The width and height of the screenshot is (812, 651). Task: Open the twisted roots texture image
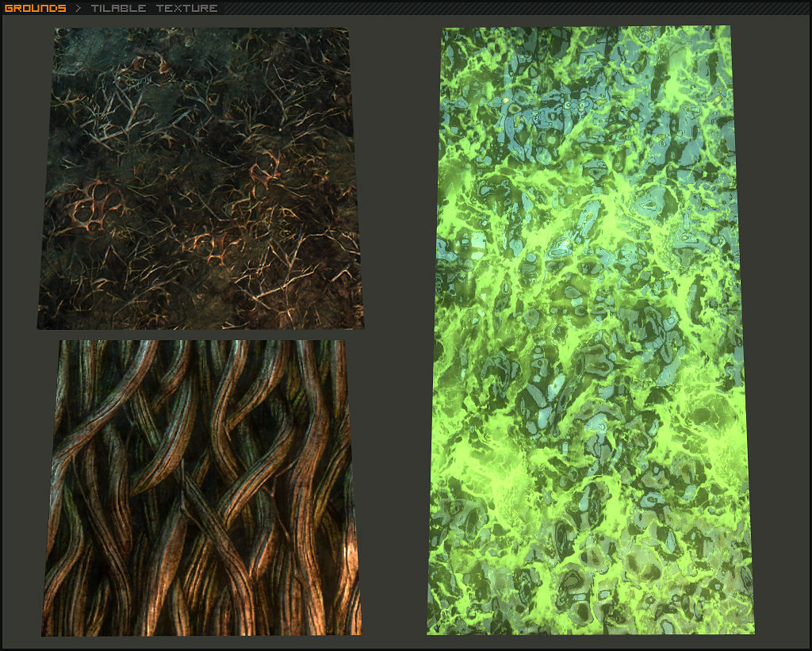click(201, 488)
